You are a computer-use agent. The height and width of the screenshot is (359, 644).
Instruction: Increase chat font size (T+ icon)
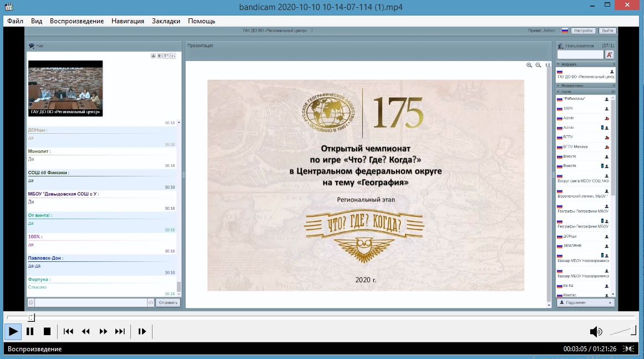[x=166, y=56]
